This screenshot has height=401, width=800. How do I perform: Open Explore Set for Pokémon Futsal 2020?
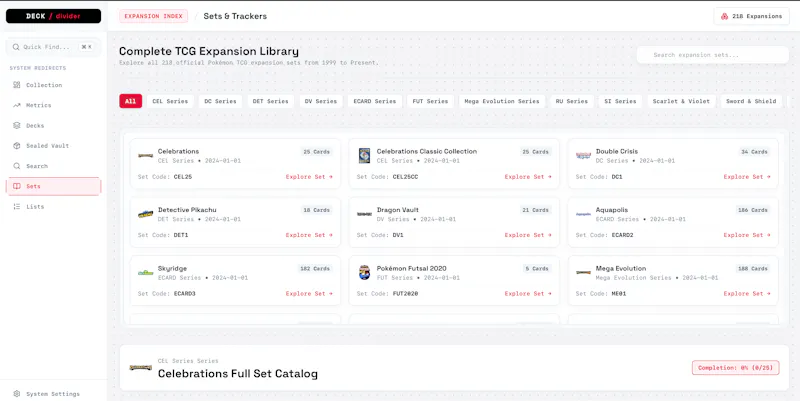click(x=528, y=293)
